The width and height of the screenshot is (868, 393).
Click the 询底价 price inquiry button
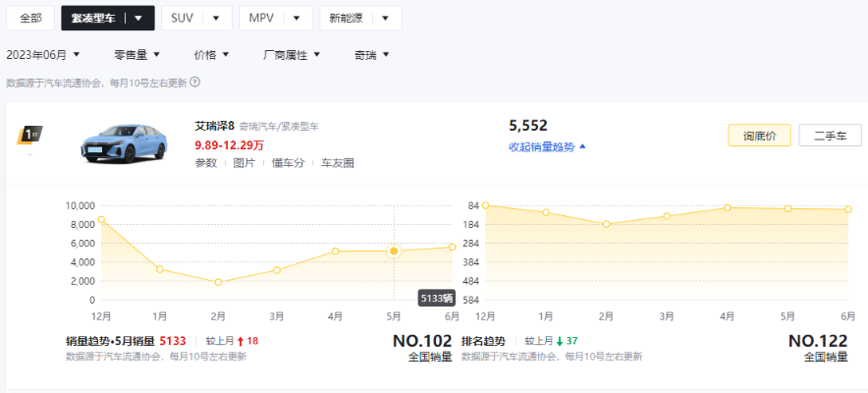click(759, 136)
